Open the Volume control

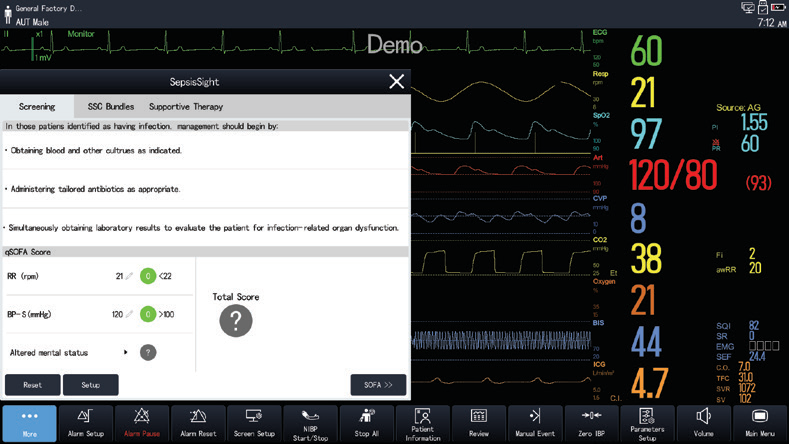[704, 423]
